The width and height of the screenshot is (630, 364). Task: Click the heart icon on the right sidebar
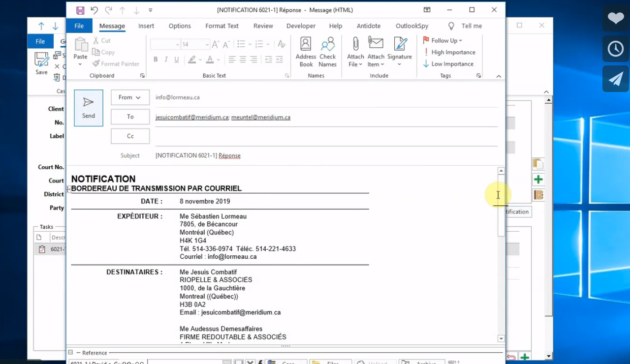click(616, 19)
